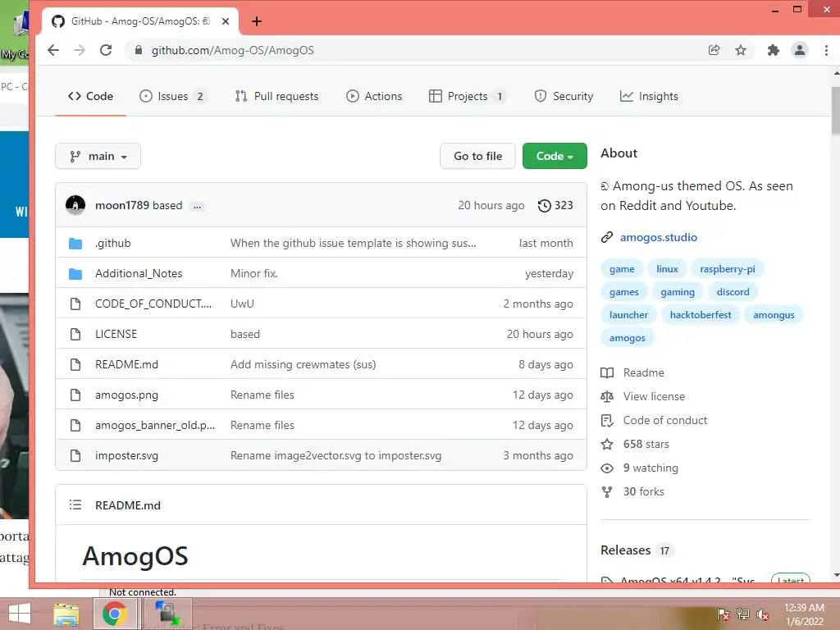
Task: Click the muted volume tray icon
Action: point(762,614)
